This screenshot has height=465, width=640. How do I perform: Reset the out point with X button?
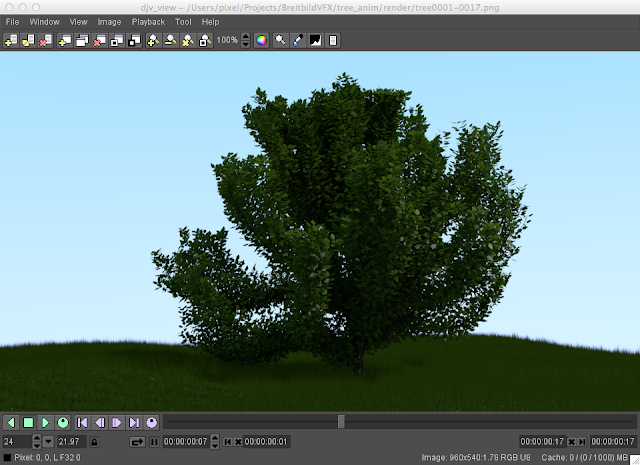coord(571,442)
